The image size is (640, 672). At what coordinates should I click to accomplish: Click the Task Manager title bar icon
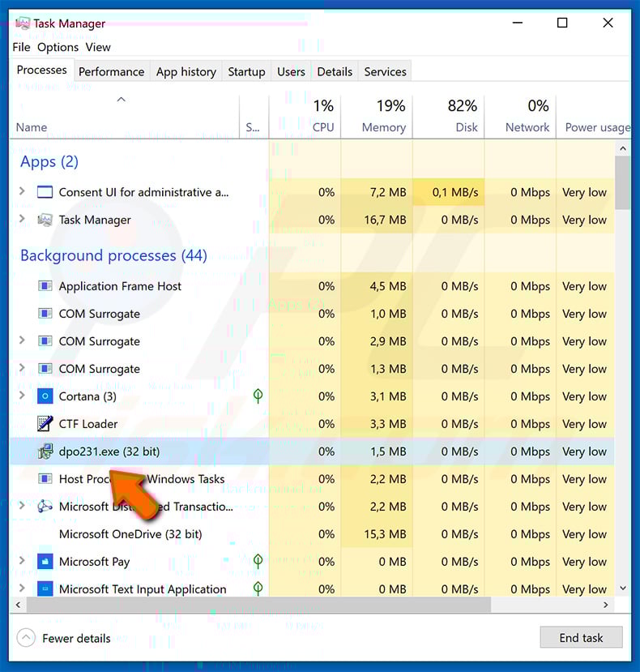(22, 24)
